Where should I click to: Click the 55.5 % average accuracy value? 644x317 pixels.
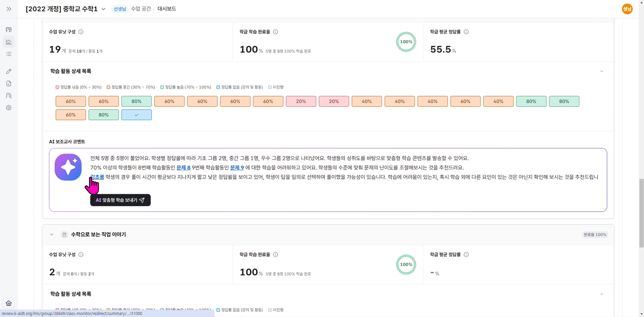pyautogui.click(x=443, y=49)
